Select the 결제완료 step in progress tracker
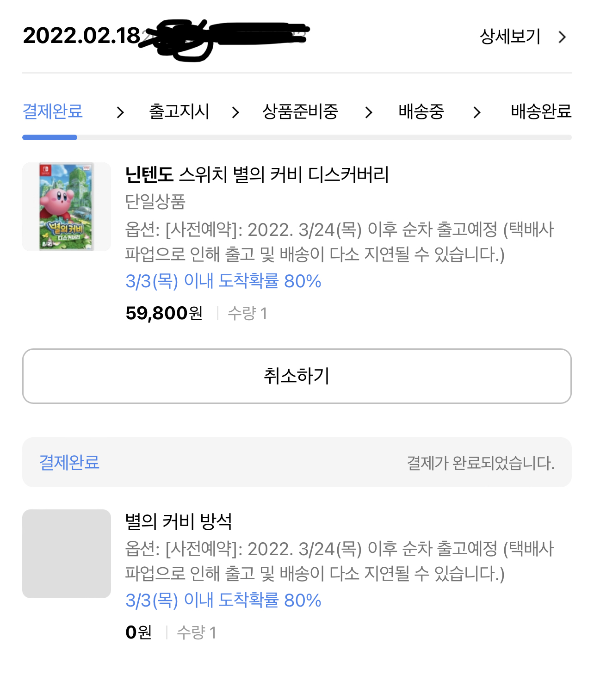The width and height of the screenshot is (594, 700). [x=53, y=112]
